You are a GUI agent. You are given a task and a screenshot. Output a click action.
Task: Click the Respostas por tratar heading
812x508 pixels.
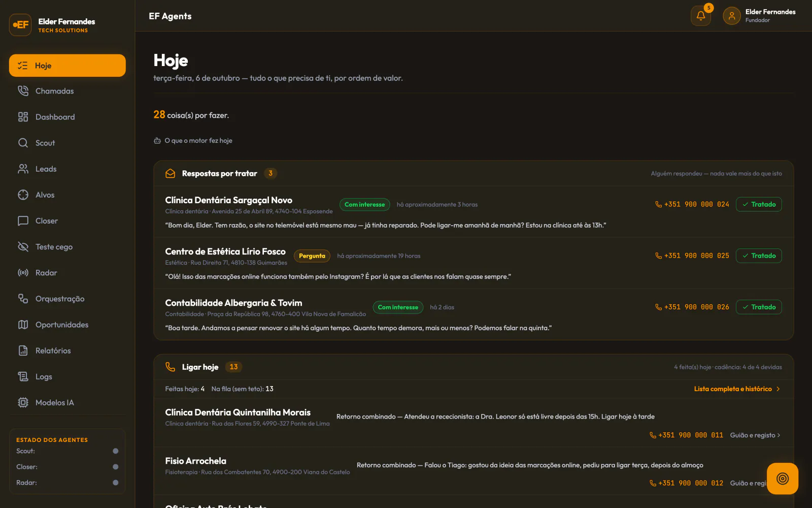point(219,173)
